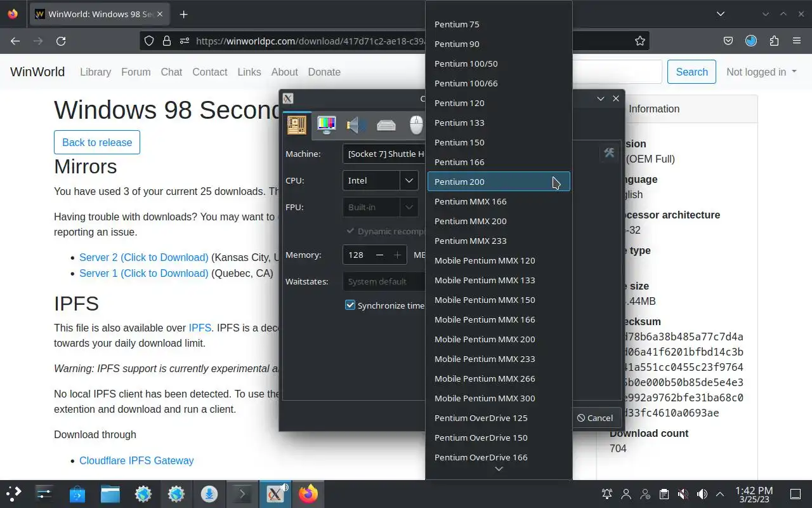Open Dolphin file manager from taskbar
The image size is (812, 508).
pos(110,494)
